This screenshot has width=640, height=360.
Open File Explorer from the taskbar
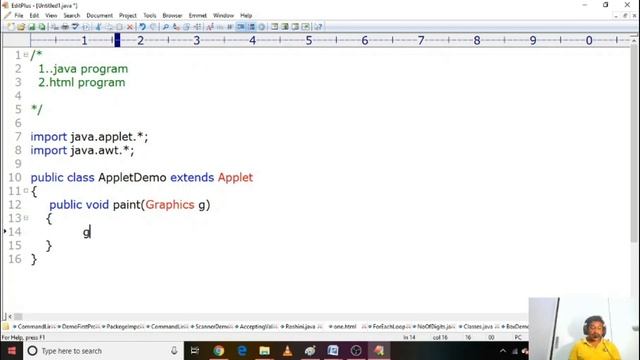point(264,351)
